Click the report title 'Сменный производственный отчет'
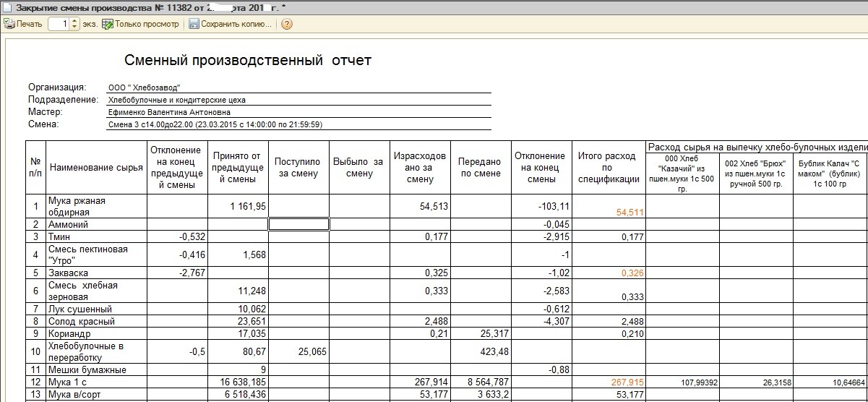The width and height of the screenshot is (868, 402). 248,60
